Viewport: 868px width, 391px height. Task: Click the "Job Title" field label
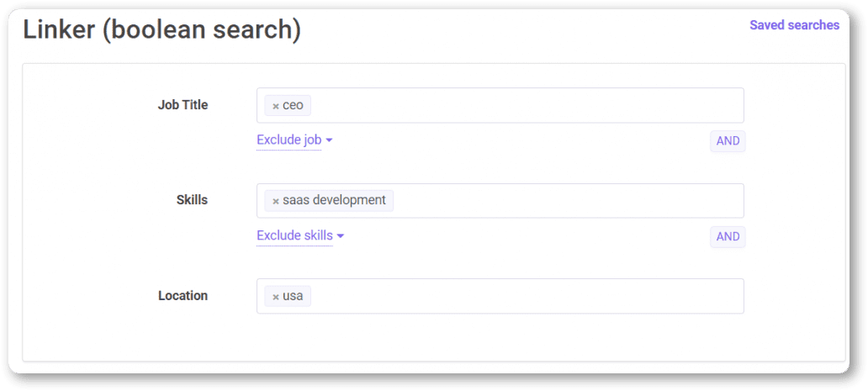[x=183, y=105]
